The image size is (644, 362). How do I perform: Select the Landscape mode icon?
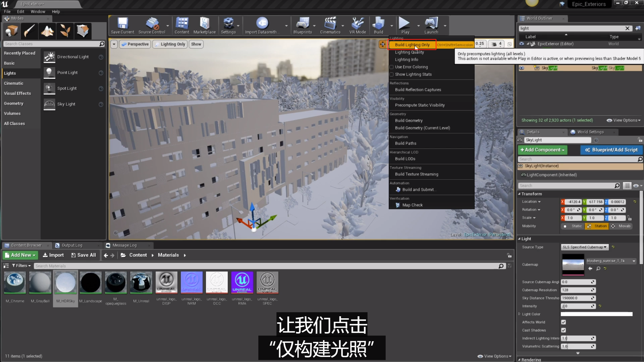pos(47,31)
